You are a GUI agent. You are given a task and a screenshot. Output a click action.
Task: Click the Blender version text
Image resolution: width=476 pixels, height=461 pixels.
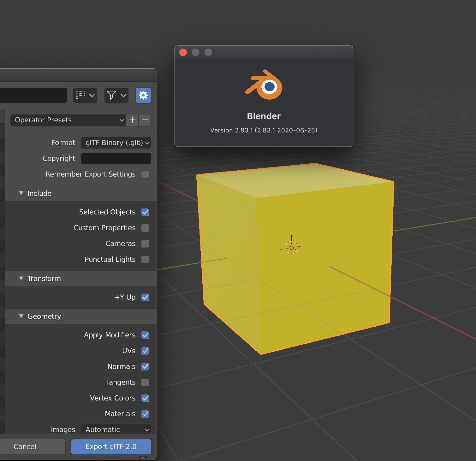[x=264, y=130]
